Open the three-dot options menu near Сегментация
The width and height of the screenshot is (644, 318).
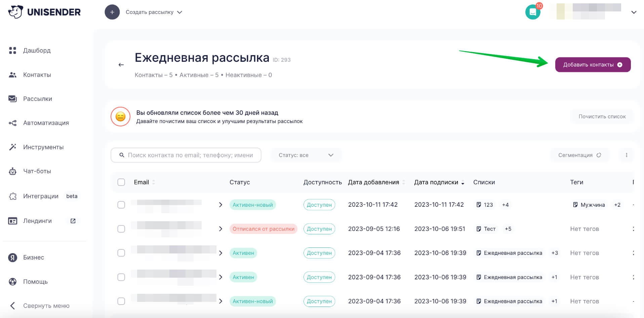click(x=627, y=155)
